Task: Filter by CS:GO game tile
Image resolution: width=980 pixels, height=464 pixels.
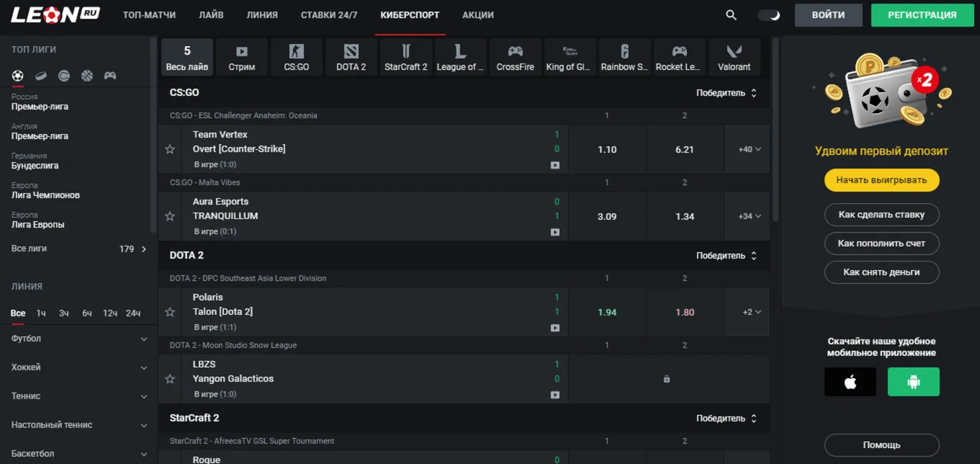Action: (297, 57)
